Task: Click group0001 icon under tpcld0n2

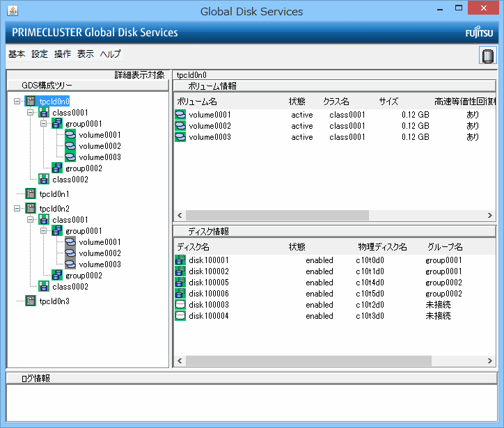Action: click(x=57, y=230)
